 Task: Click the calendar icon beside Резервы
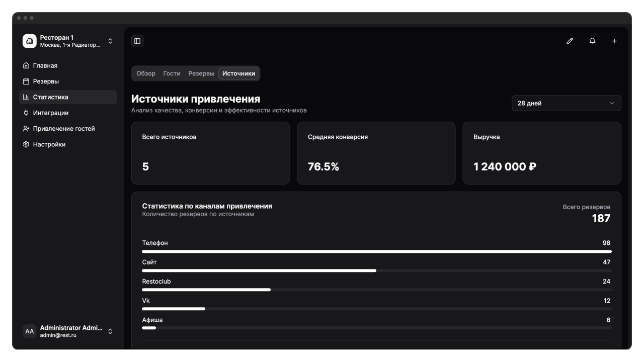point(26,81)
